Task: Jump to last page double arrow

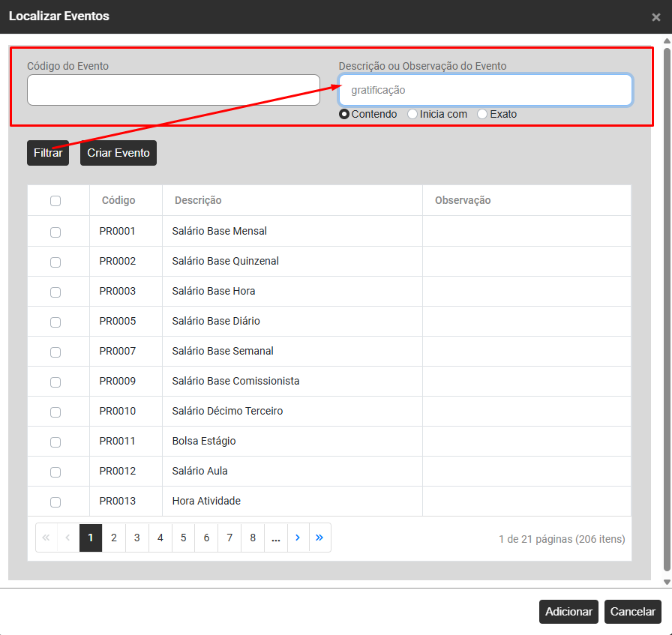Action: (x=319, y=538)
